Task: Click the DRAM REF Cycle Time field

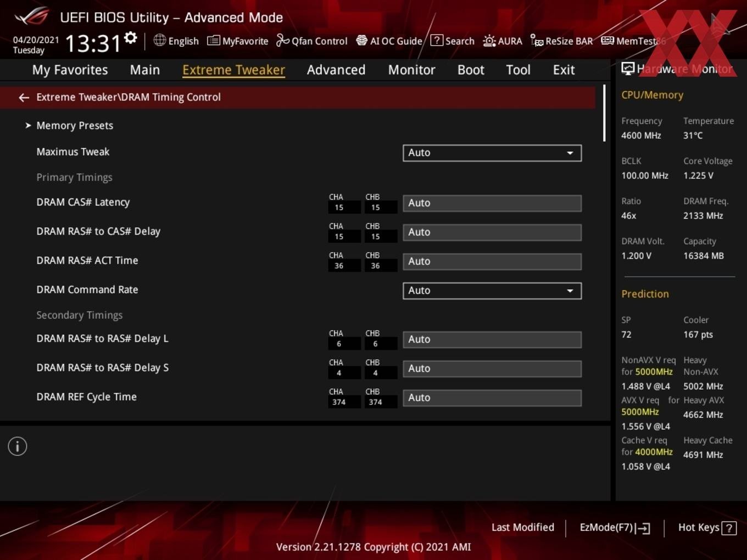Action: (492, 397)
